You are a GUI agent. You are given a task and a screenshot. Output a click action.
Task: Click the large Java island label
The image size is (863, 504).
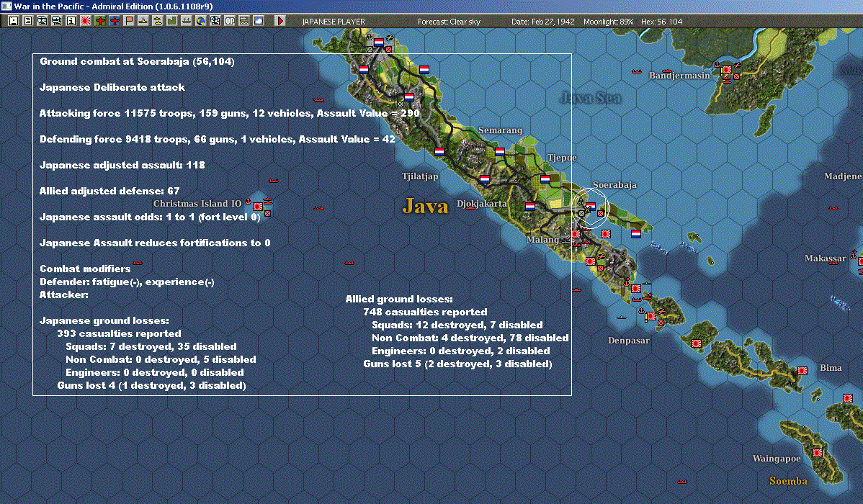pos(426,207)
